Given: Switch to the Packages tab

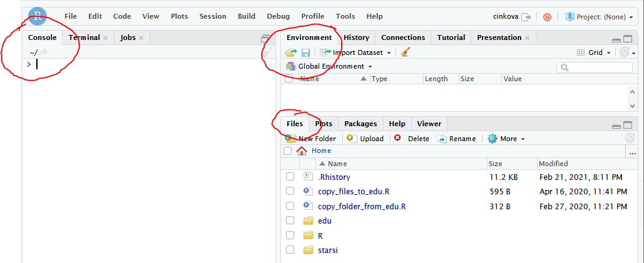Looking at the screenshot, I should [x=360, y=124].
